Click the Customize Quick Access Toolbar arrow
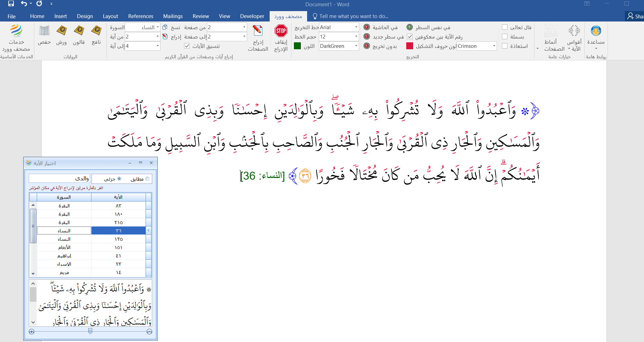This screenshot has height=342, width=644. pos(51,4)
